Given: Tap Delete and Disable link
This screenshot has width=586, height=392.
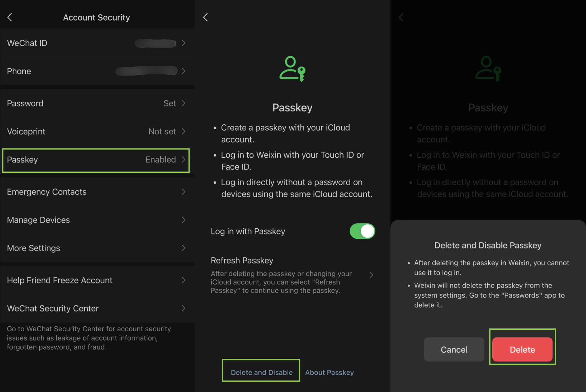Looking at the screenshot, I should [261, 372].
